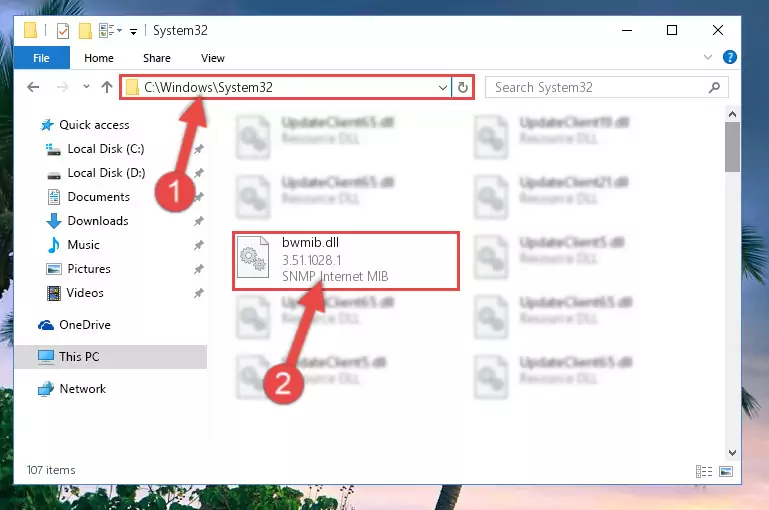Switch to the Home ribbon tab

(x=99, y=58)
